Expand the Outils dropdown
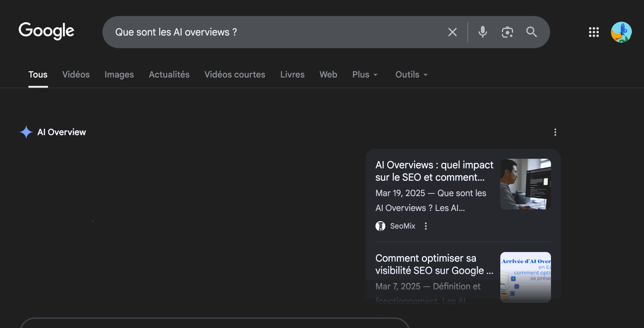This screenshot has height=328, width=644. [x=411, y=75]
